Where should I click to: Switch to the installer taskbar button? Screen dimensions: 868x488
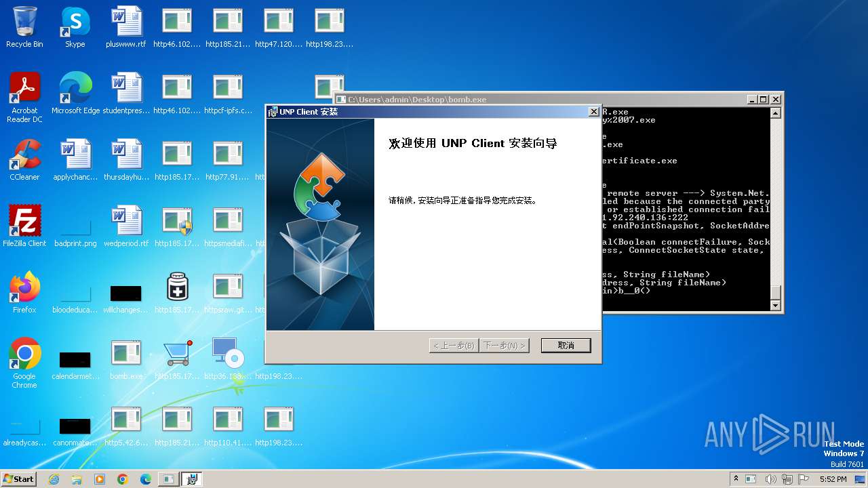192,479
